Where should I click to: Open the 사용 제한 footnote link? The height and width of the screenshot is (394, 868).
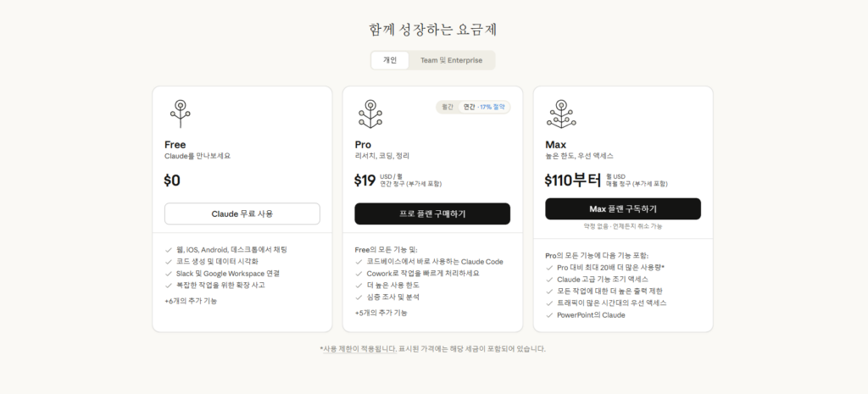(x=342, y=348)
